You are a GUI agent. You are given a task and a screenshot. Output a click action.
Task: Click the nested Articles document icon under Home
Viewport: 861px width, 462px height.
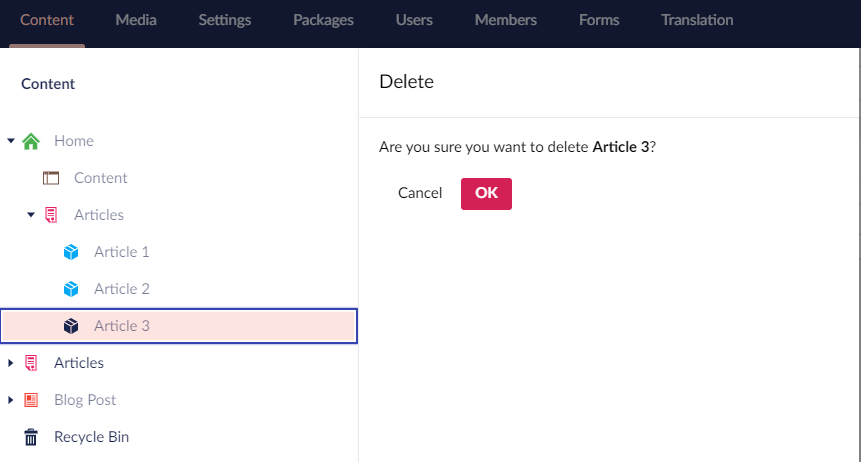tap(51, 215)
